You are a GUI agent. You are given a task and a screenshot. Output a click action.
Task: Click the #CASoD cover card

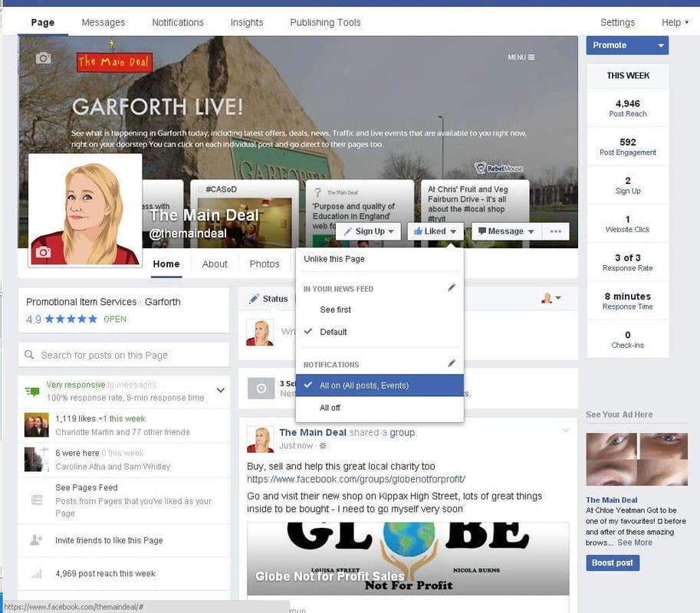[x=245, y=213]
